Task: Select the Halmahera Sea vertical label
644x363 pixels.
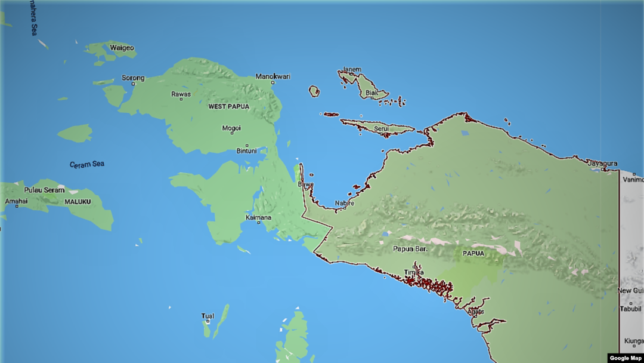Action: [34, 18]
